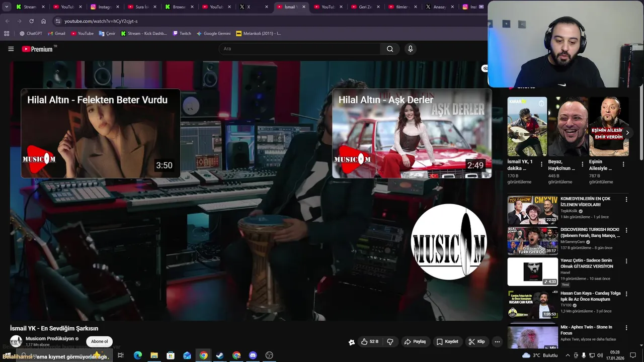Screen dimensions: 644x362
Task: Open notifications bell in system tray
Action: pos(633,355)
